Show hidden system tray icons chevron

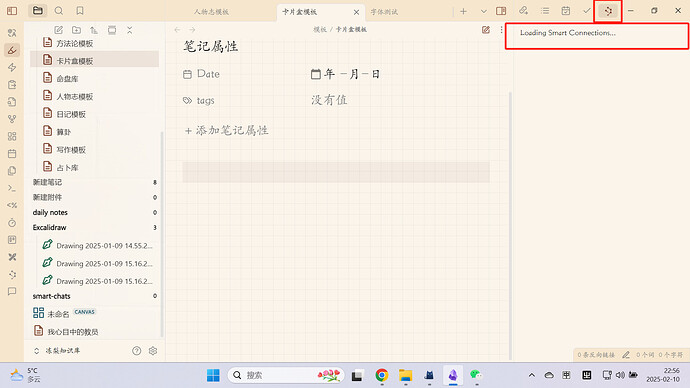click(532, 375)
